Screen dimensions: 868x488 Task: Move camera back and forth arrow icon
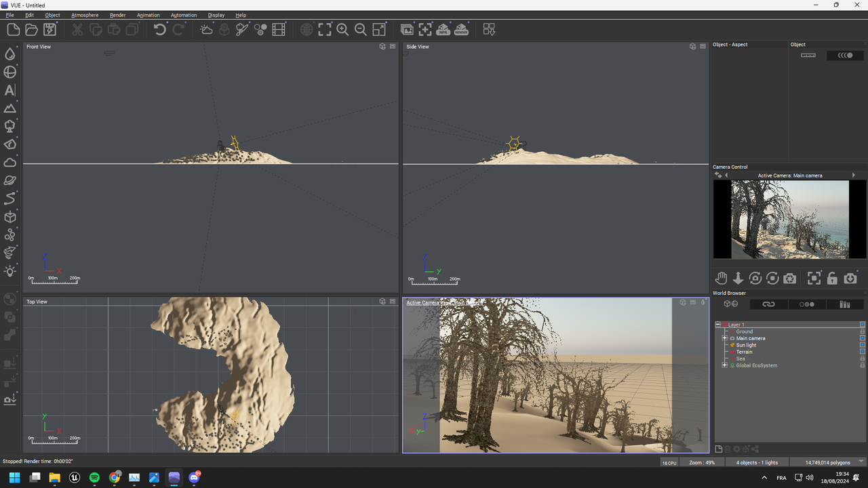738,279
